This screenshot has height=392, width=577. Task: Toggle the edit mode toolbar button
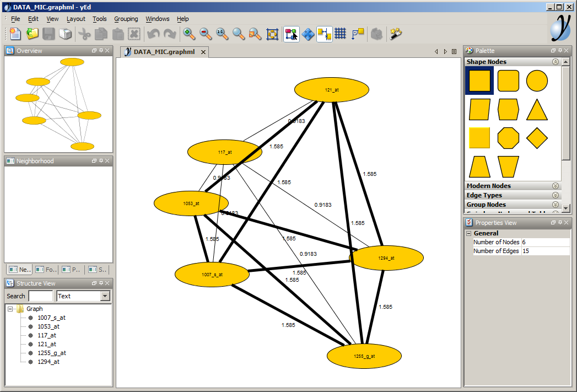tap(291, 34)
